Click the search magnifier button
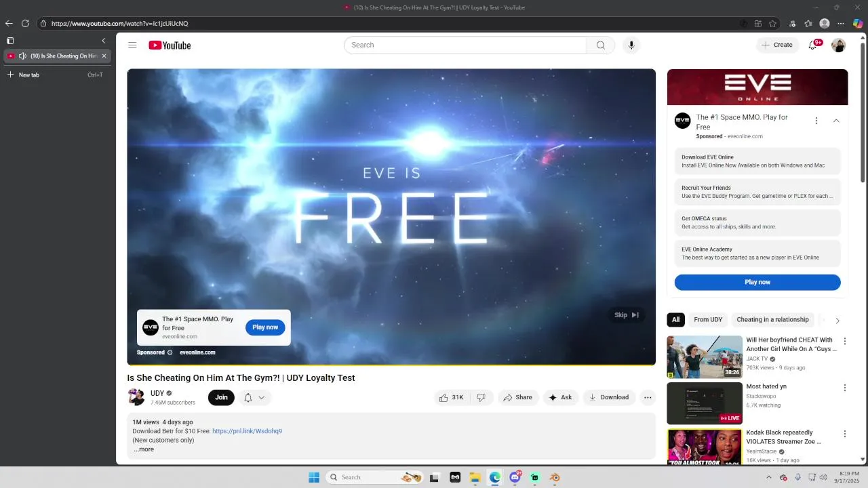The height and width of the screenshot is (488, 868). tap(600, 45)
